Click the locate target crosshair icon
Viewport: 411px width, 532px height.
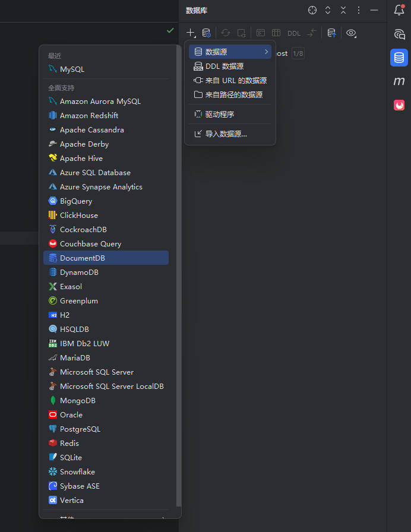tap(312, 10)
